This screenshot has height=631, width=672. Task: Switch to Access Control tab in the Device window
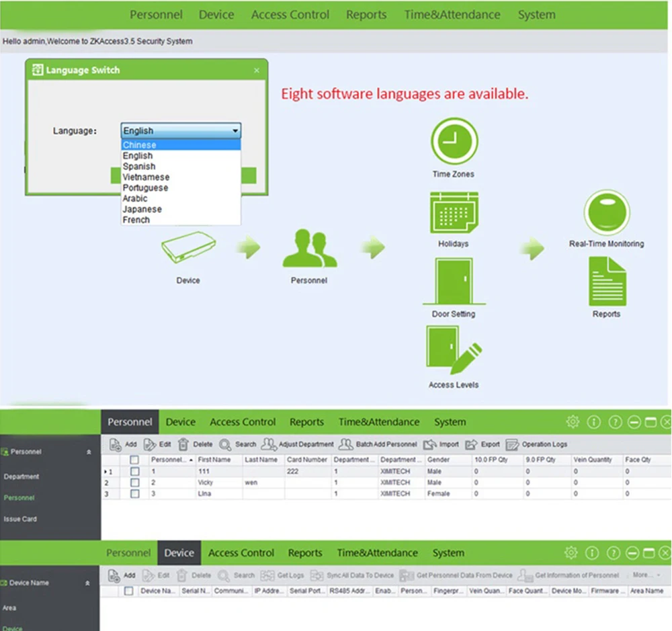241,553
